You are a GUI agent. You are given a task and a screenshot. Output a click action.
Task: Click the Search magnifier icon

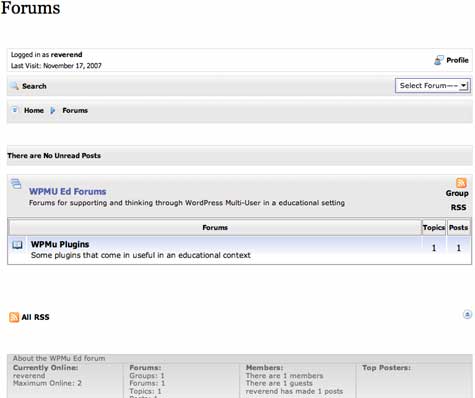(14, 86)
